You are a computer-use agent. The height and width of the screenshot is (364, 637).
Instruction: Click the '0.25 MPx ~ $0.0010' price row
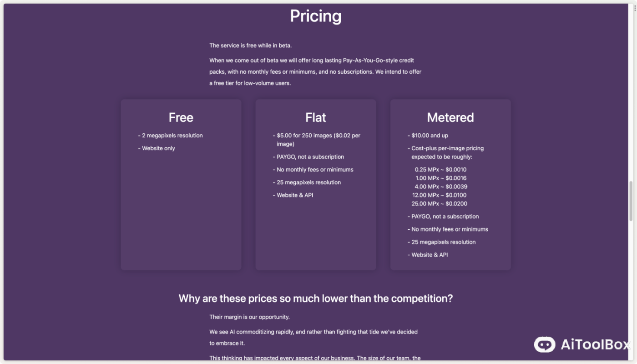pos(440,170)
